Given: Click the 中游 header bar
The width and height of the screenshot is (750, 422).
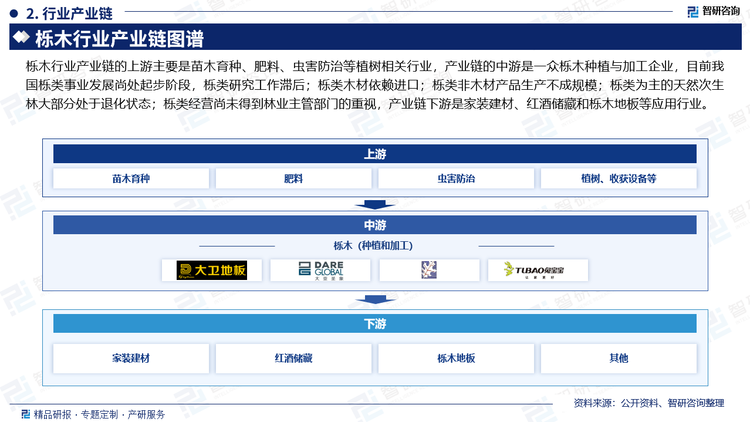Looking at the screenshot, I should pos(375,225).
